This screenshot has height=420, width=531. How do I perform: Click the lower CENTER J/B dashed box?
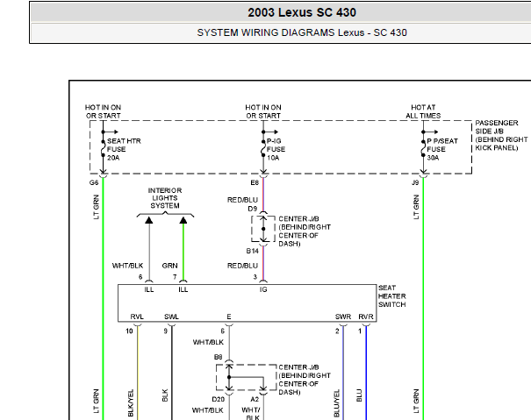pyautogui.click(x=247, y=377)
